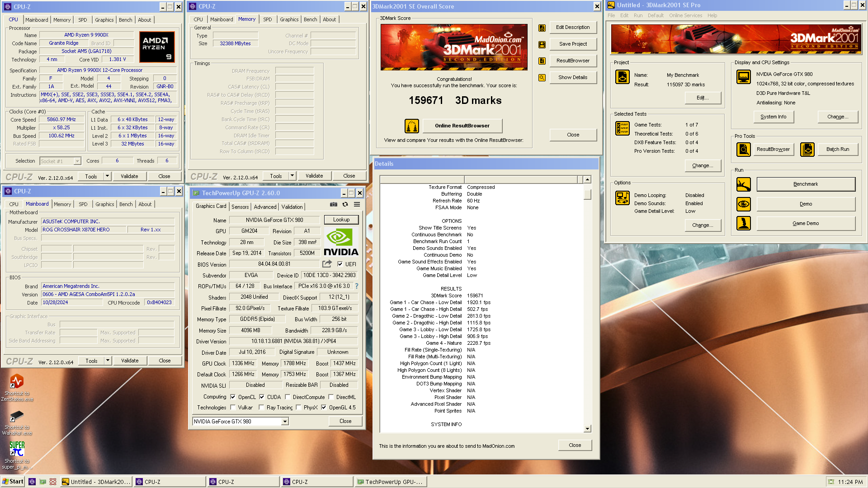Viewport: 868px width, 488px height.
Task: Click the Online ResultBrowser podium icon
Action: click(412, 126)
